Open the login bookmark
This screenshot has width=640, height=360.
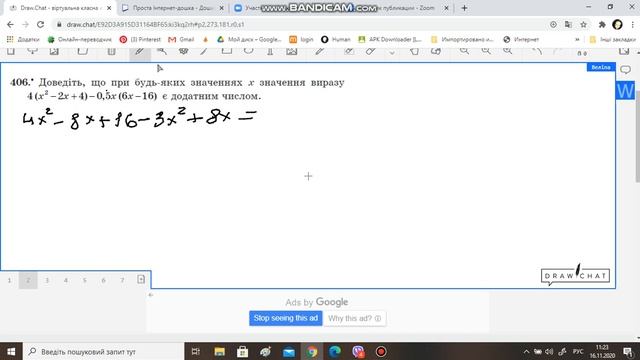pyautogui.click(x=301, y=39)
